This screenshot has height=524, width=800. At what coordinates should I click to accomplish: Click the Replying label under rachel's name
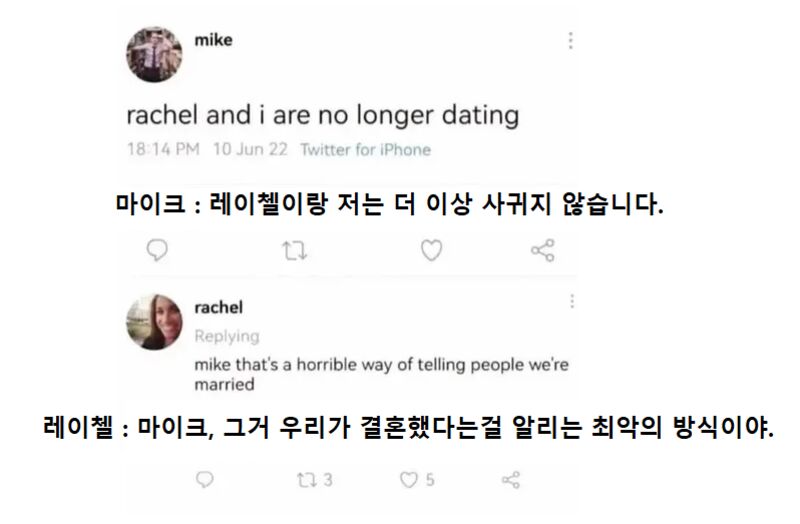point(227,336)
